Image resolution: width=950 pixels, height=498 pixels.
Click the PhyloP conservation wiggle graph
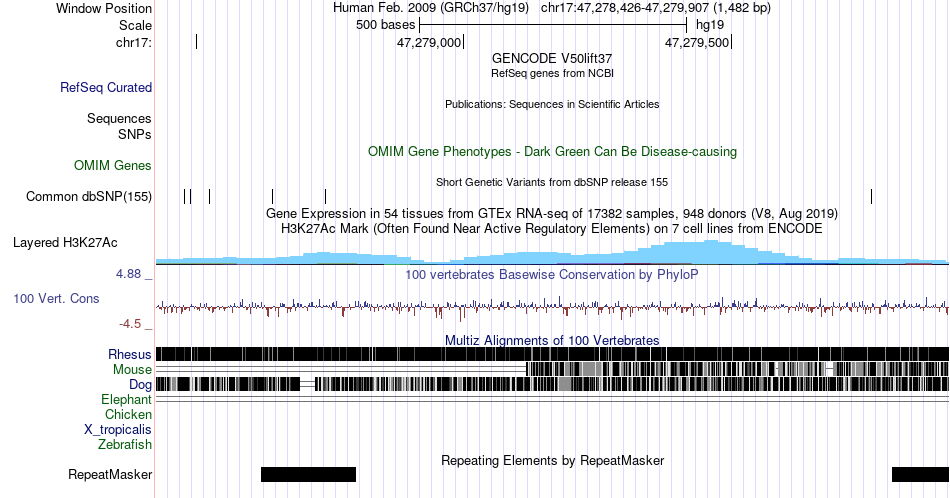click(553, 307)
